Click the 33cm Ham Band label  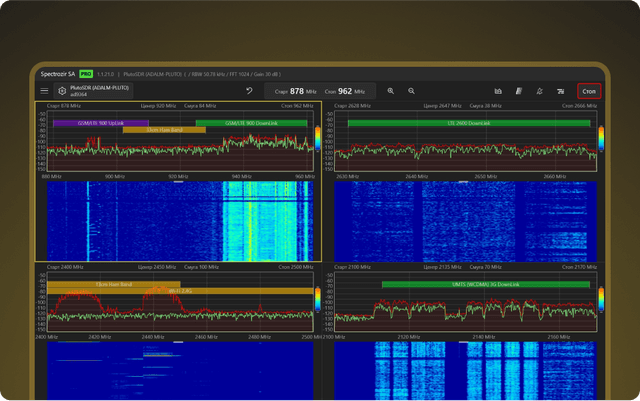pos(164,130)
